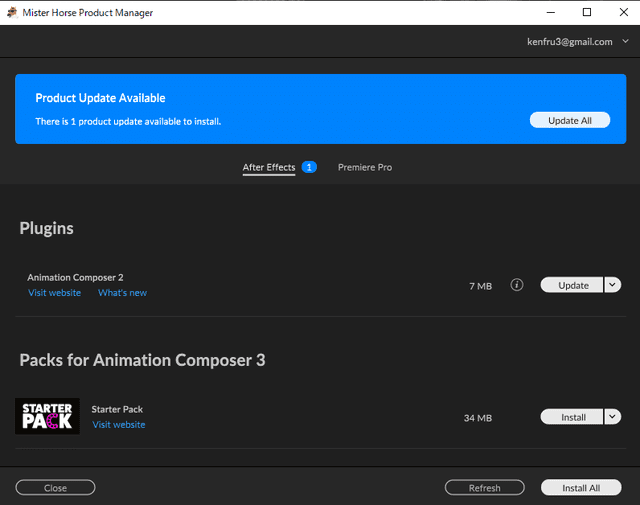This screenshot has width=640, height=505.
Task: Click the Install All button
Action: coord(581,488)
